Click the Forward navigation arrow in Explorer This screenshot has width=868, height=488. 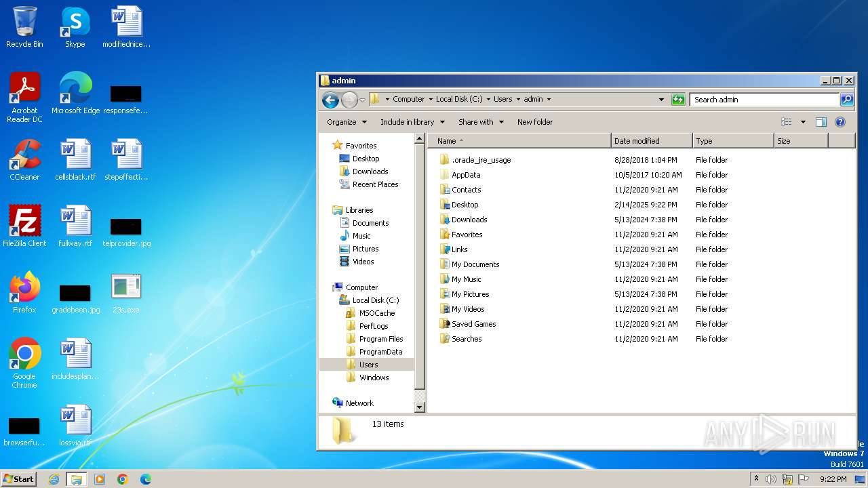point(349,100)
